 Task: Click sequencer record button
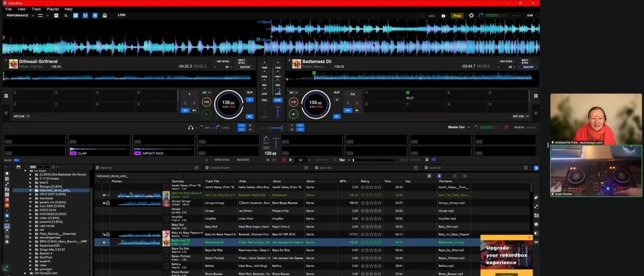click(x=284, y=160)
